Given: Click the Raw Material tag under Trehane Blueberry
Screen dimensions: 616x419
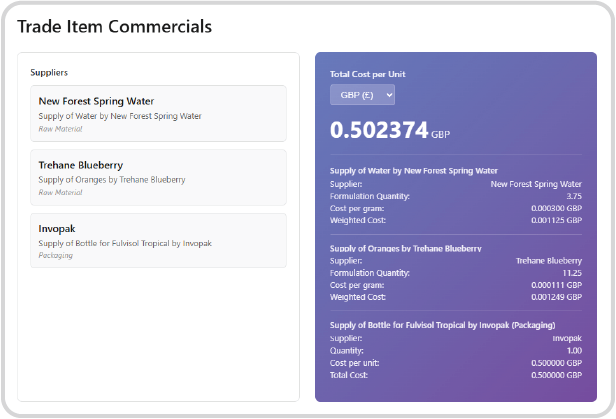Looking at the screenshot, I should point(60,192).
